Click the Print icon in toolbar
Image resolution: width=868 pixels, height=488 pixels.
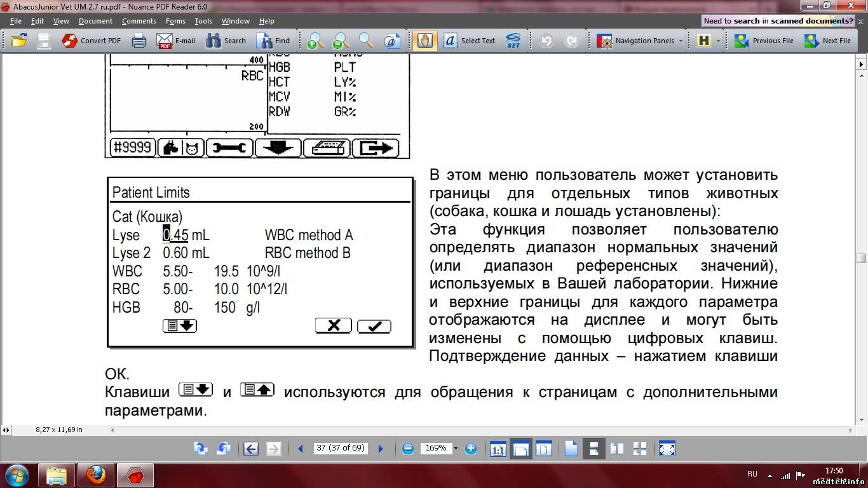(x=139, y=41)
